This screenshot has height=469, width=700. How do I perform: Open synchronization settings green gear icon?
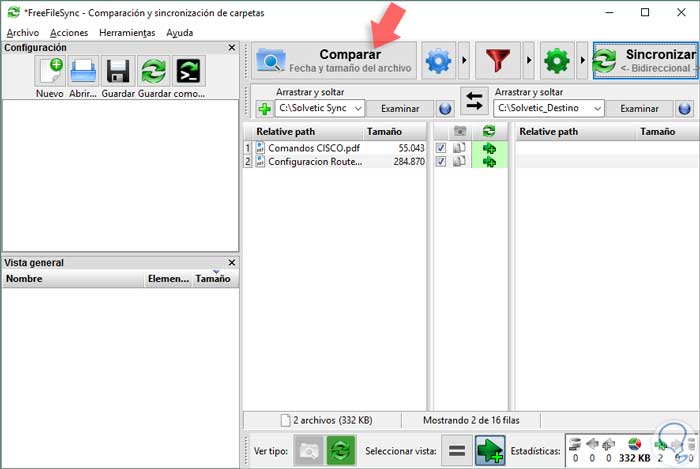pyautogui.click(x=557, y=61)
